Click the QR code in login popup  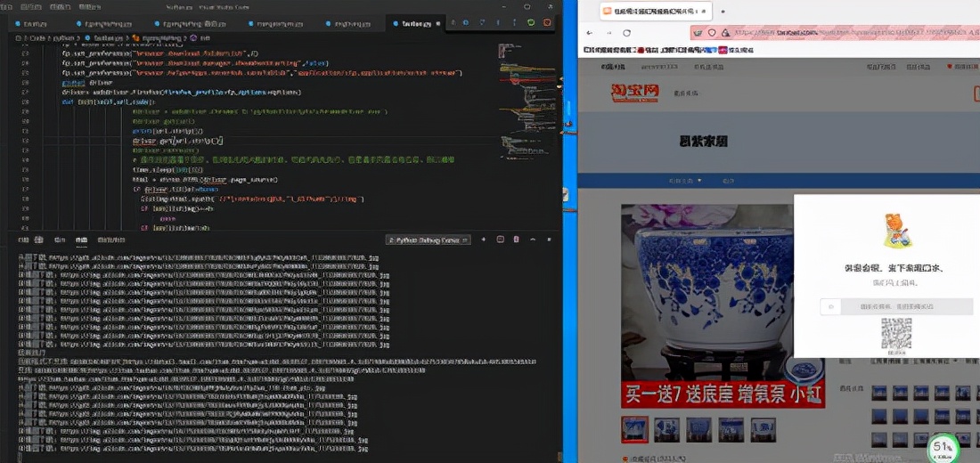click(896, 334)
